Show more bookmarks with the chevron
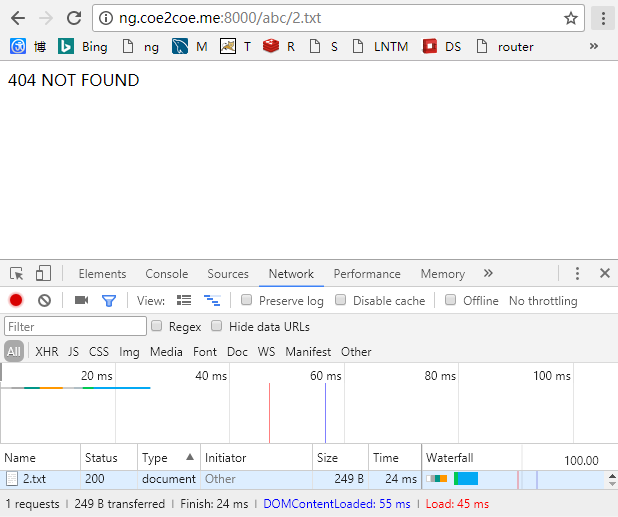The width and height of the screenshot is (618, 517). (594, 46)
